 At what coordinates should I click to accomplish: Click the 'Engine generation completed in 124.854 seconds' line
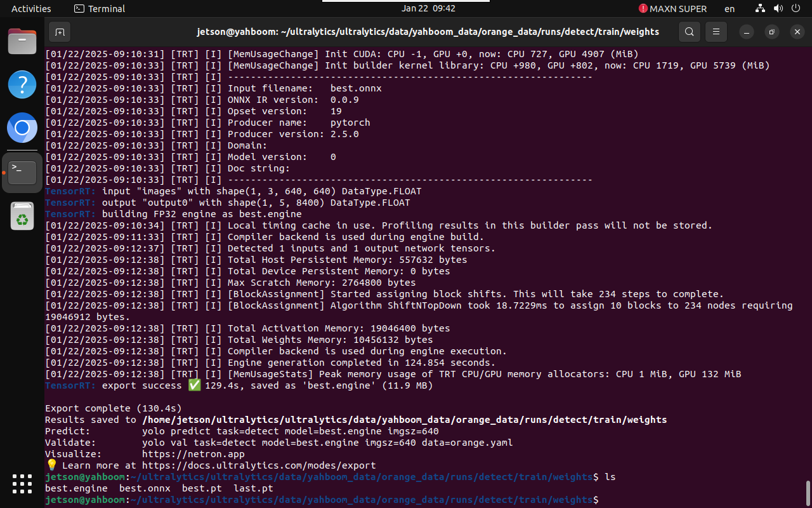pos(272,363)
